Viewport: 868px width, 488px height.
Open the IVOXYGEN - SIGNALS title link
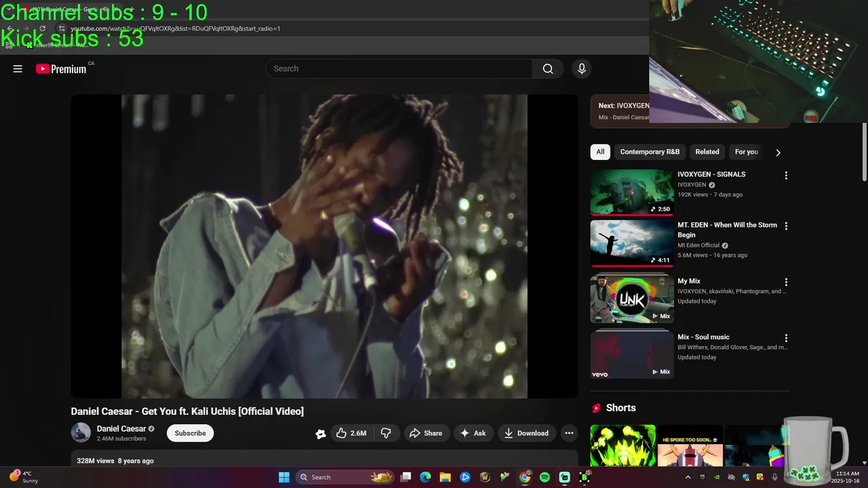coord(711,174)
